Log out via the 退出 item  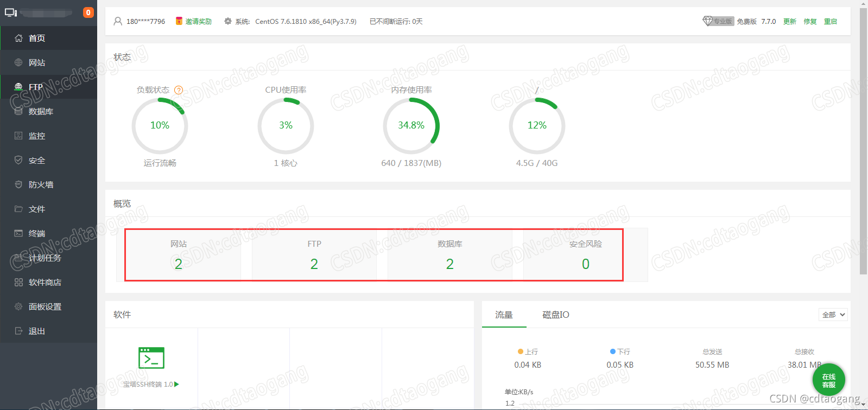pyautogui.click(x=49, y=331)
